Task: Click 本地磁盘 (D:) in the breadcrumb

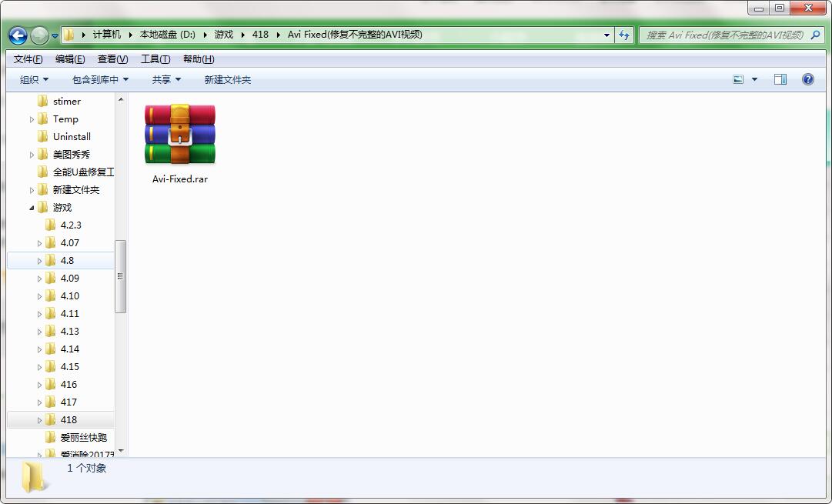Action: coord(168,35)
